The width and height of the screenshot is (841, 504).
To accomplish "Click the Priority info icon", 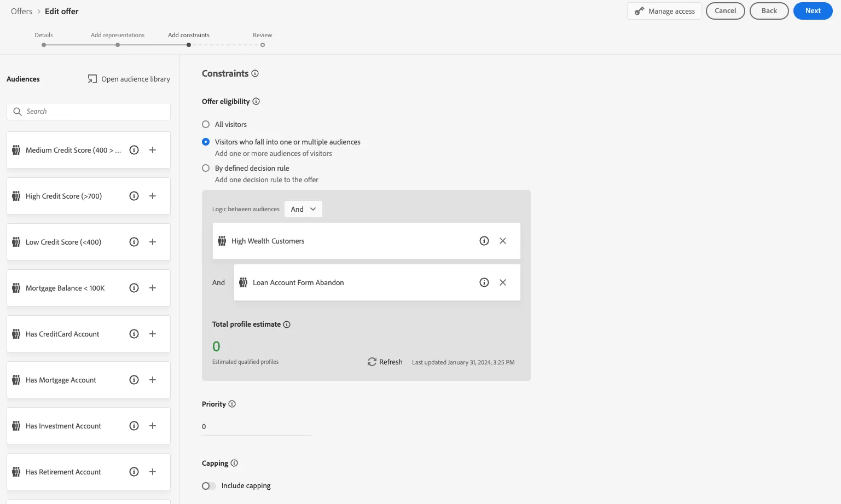I will [x=232, y=404].
